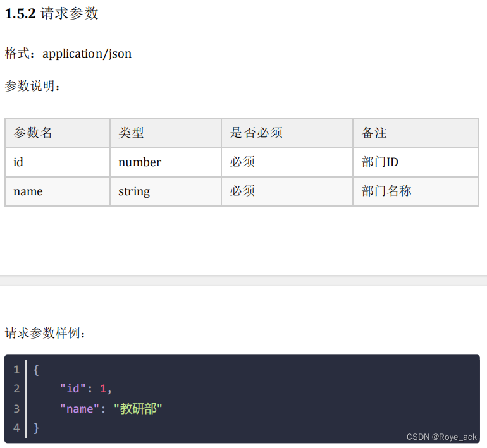Click '必须' in the id row
This screenshot has width=487, height=448.
click(287, 162)
